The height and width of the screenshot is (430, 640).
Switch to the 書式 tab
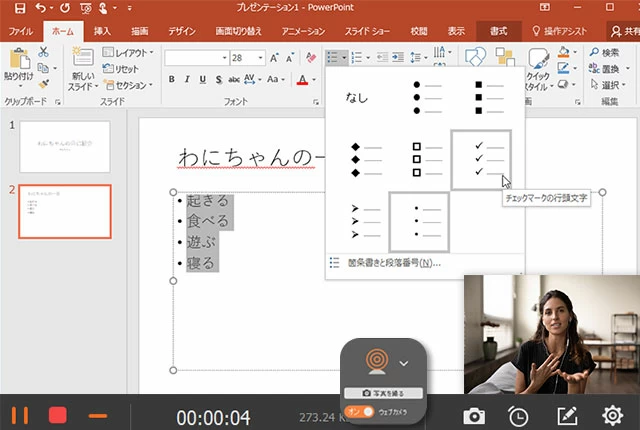point(498,31)
